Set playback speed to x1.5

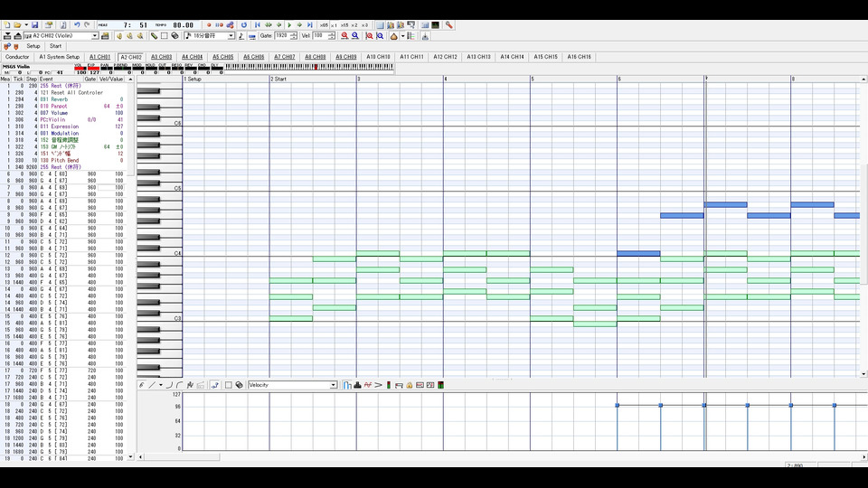point(344,25)
